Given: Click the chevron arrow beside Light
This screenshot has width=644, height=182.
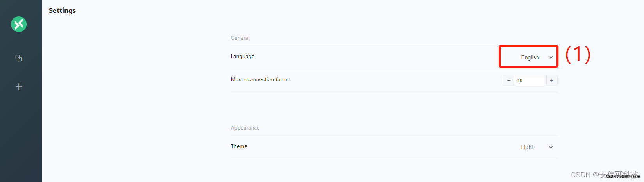Looking at the screenshot, I should pos(551,147).
